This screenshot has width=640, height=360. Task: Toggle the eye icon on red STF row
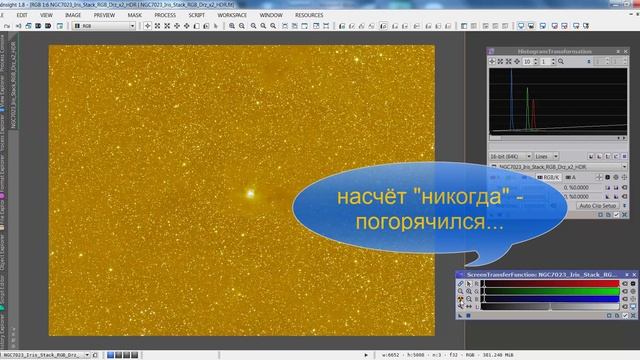(x=625, y=283)
